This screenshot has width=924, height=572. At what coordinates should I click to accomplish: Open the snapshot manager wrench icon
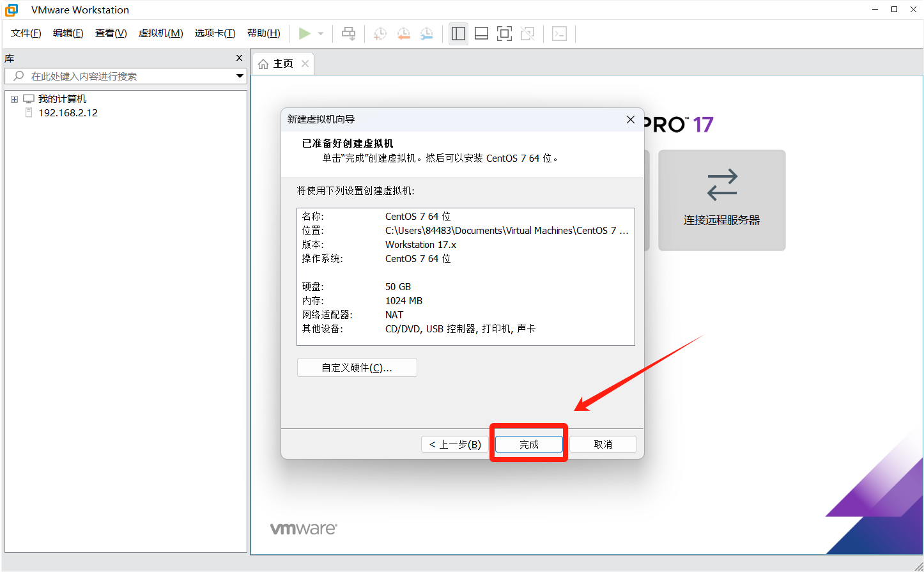(x=426, y=34)
